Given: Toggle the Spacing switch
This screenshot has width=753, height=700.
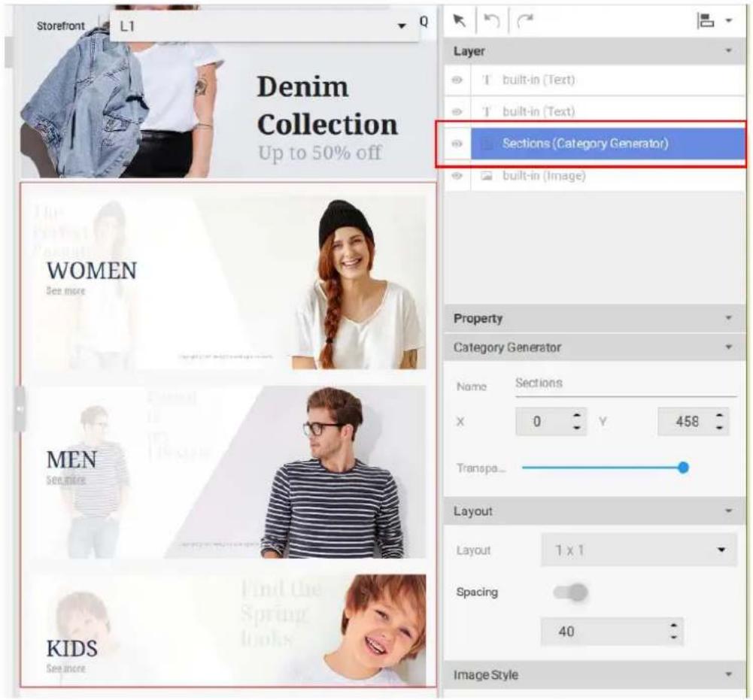Looking at the screenshot, I should 570,592.
